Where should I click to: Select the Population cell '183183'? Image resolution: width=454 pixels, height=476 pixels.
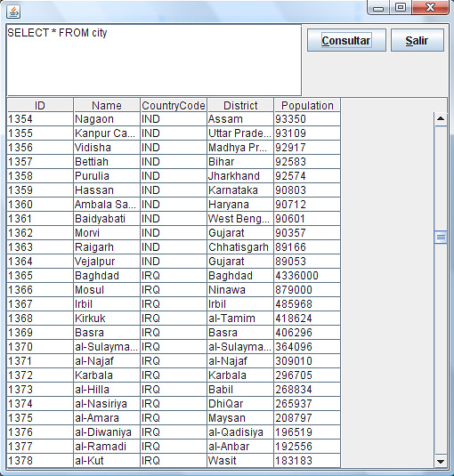307,461
